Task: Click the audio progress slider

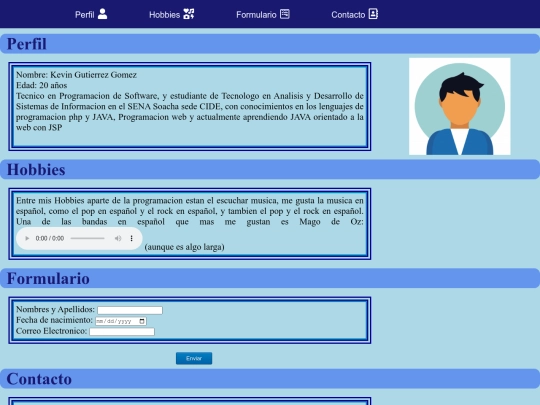Action: (x=87, y=238)
